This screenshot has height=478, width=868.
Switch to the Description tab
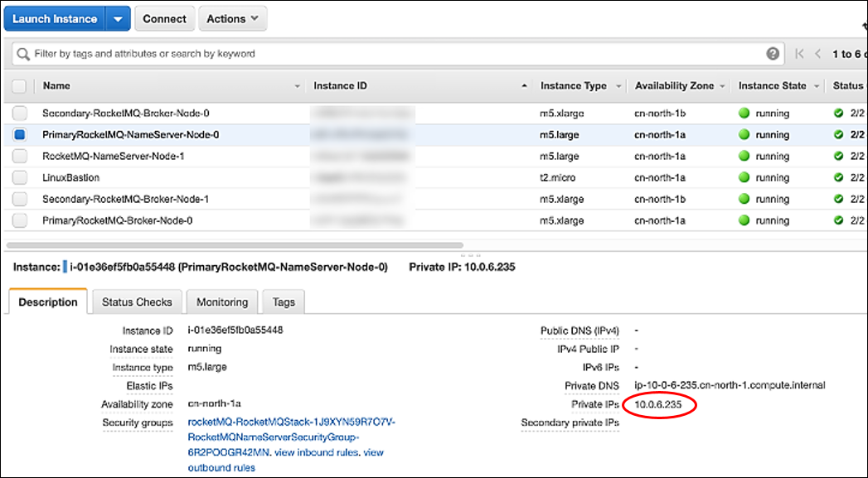tap(48, 302)
